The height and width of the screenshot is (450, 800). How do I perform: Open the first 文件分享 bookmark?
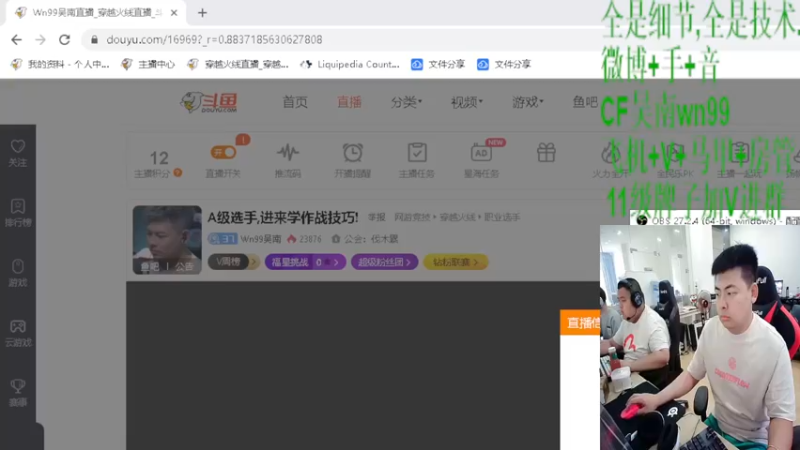pyautogui.click(x=438, y=64)
